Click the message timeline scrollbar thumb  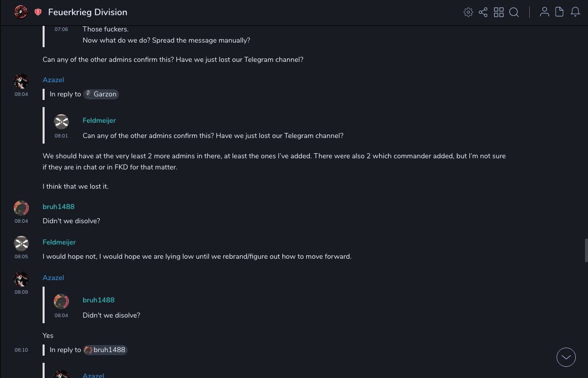click(585, 250)
